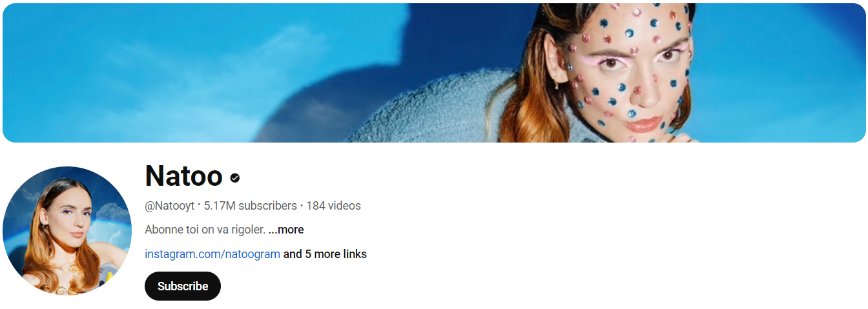Screen dimensions: 868x309
Task: Select the @Natooyt channel handle
Action: coord(170,206)
